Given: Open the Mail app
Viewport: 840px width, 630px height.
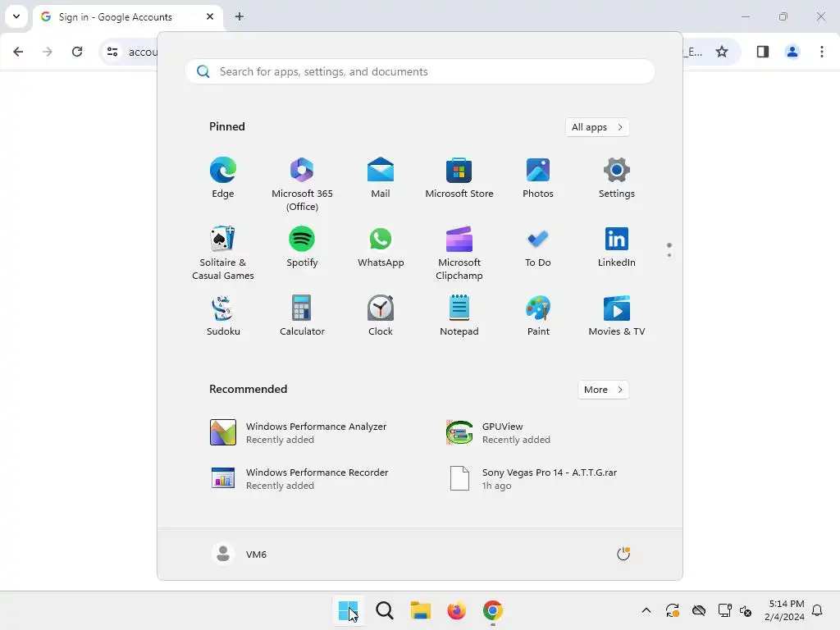Looking at the screenshot, I should (381, 177).
